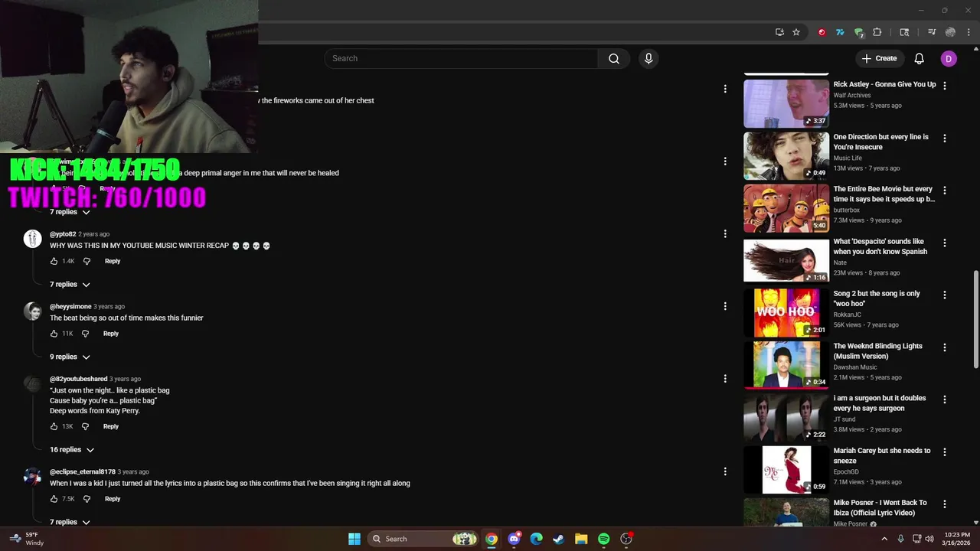The image size is (980, 551).
Task: Open the Extensions puzzle piece menu
Action: pos(877,32)
